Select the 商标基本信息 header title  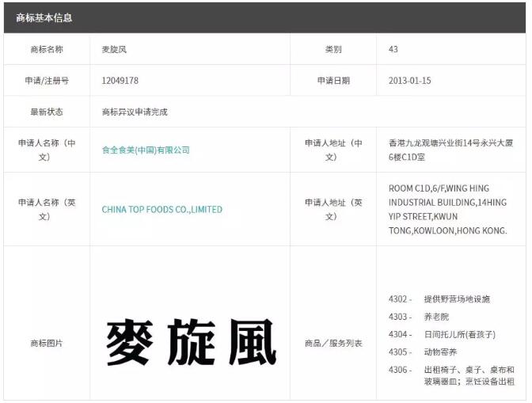[x=44, y=17]
